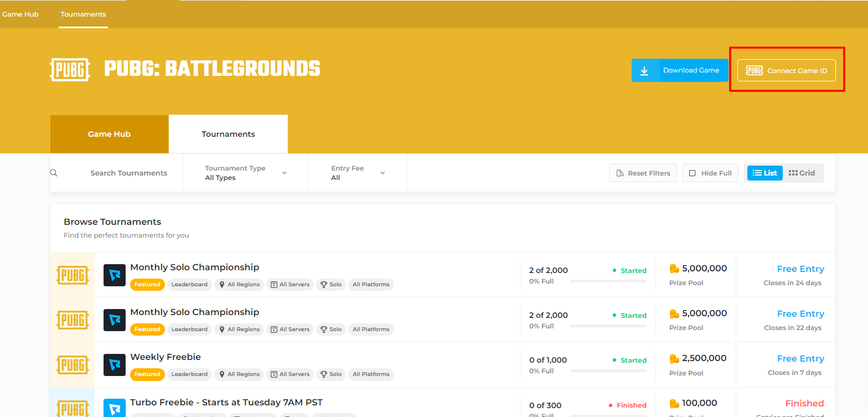Tick the Hide Full checkbox
The width and height of the screenshot is (868, 417).
[693, 173]
